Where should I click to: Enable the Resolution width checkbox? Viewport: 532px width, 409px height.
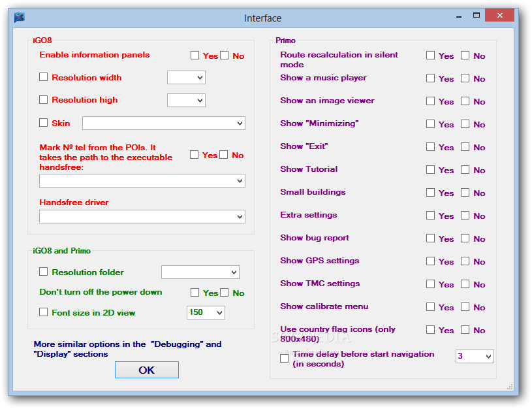click(44, 77)
